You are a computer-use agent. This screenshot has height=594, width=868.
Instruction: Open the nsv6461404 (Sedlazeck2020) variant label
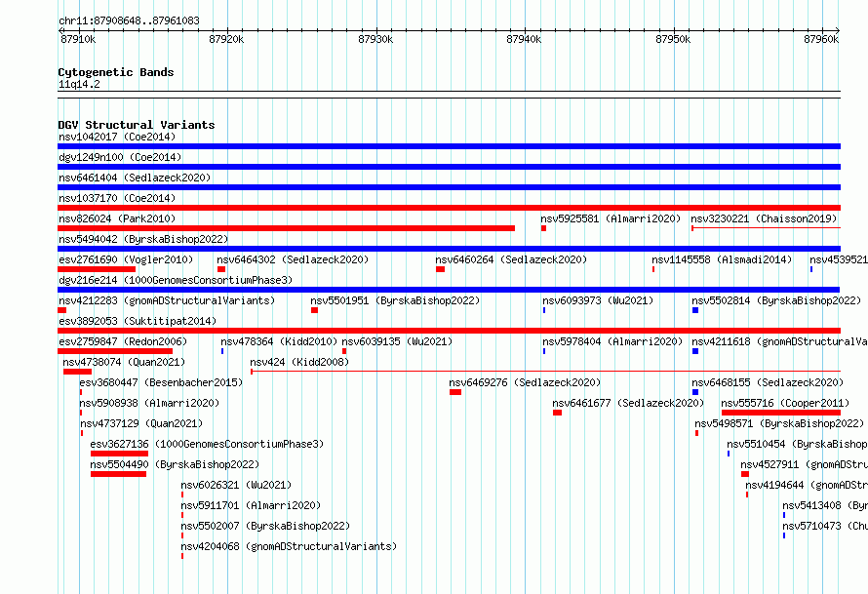(x=135, y=178)
